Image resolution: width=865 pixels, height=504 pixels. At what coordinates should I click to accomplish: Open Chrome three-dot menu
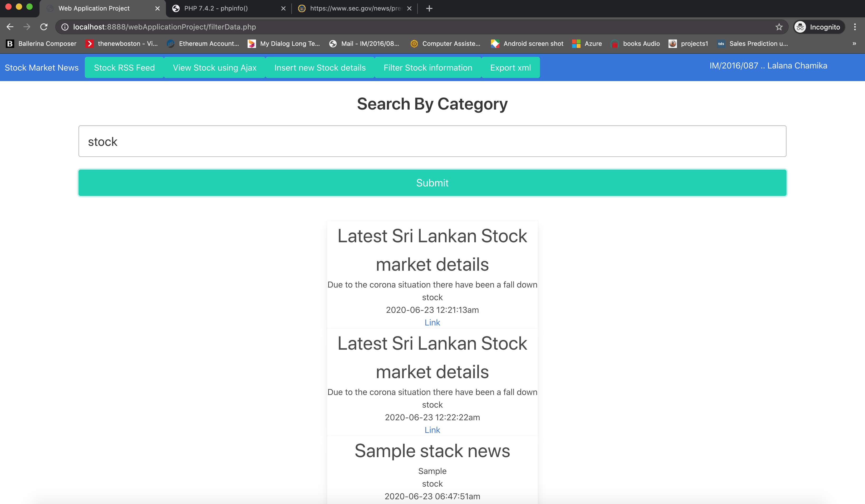tap(855, 27)
